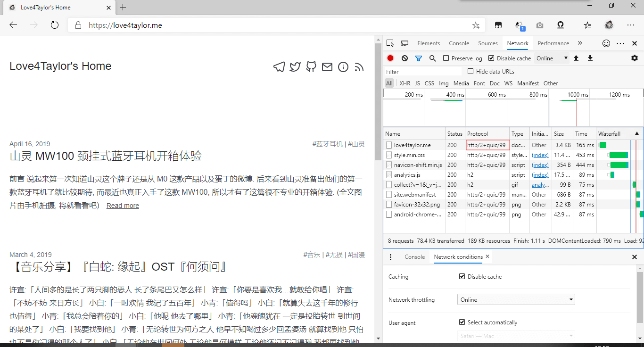Switch to the Console drawer tab

pos(414,257)
